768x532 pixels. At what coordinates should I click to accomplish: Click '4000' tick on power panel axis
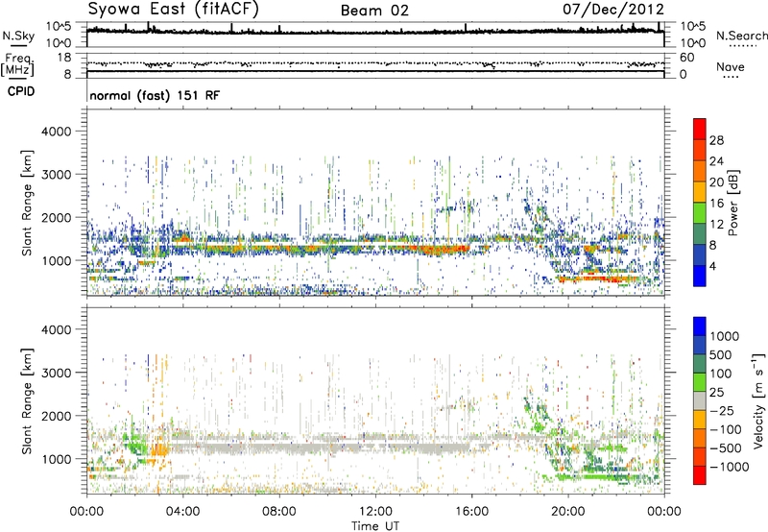(x=56, y=132)
